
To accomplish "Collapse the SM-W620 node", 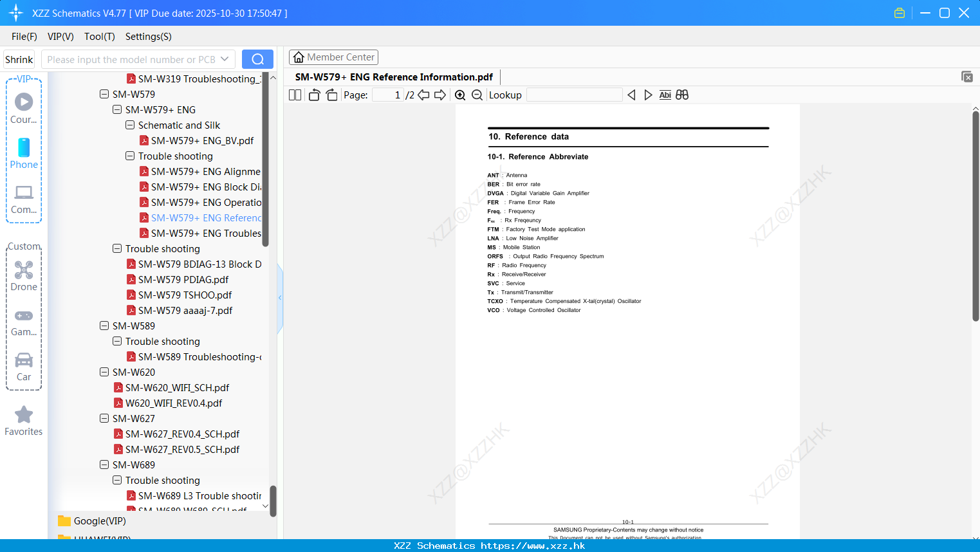I will tap(104, 372).
